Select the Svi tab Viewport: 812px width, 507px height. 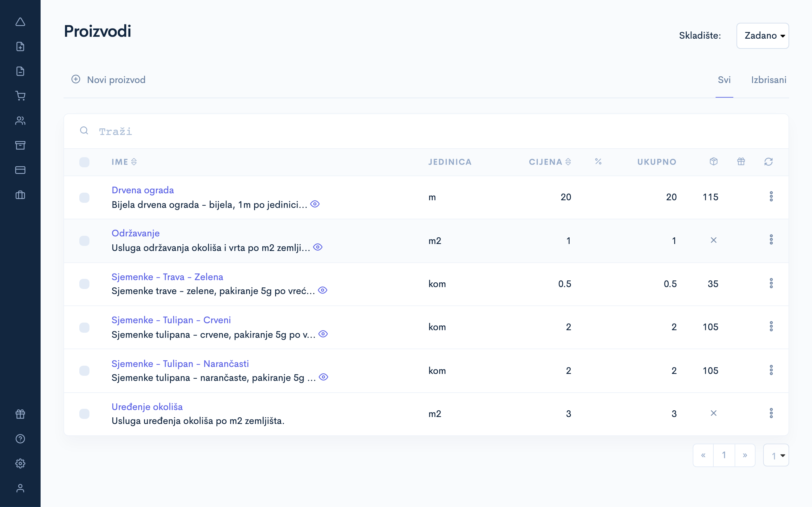coord(724,80)
